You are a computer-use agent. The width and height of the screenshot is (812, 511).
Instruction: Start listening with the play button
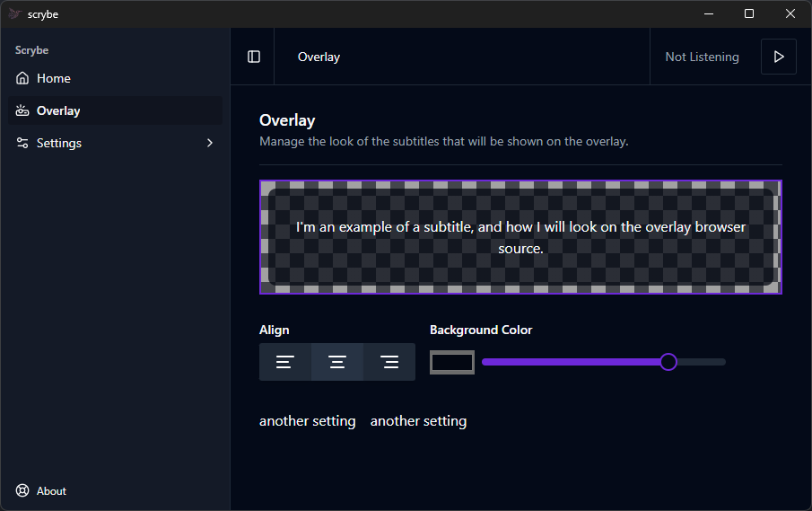(778, 57)
